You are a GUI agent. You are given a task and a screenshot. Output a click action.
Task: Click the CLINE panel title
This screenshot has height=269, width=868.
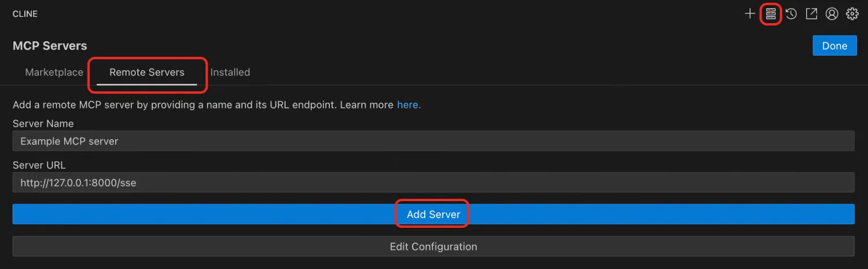pos(25,14)
